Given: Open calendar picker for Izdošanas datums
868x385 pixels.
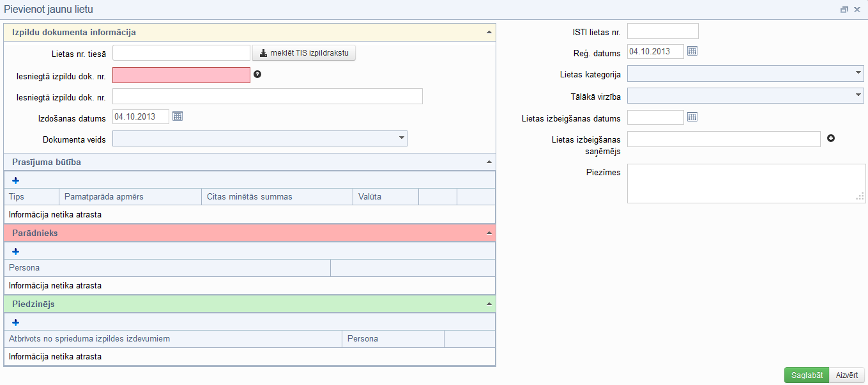Looking at the screenshot, I should 178,116.
